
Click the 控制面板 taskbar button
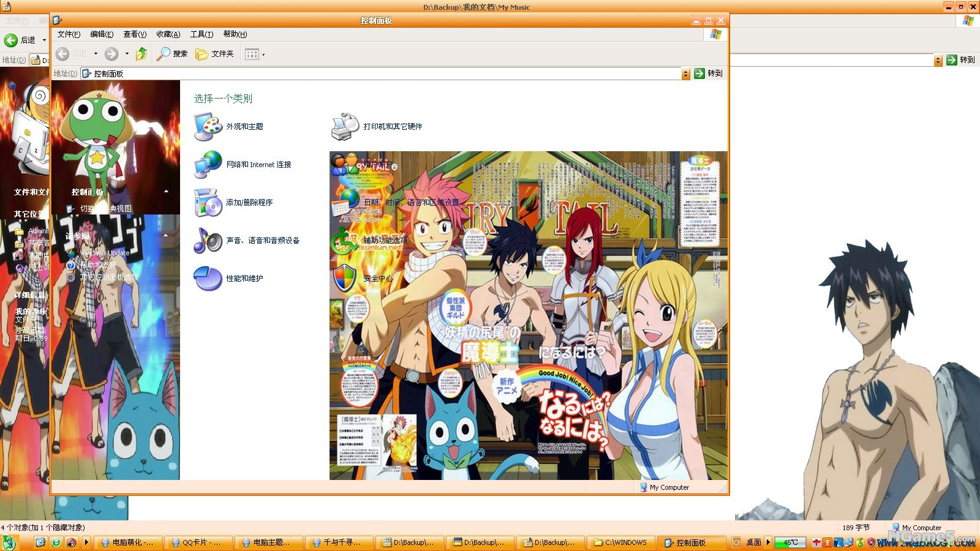point(692,542)
